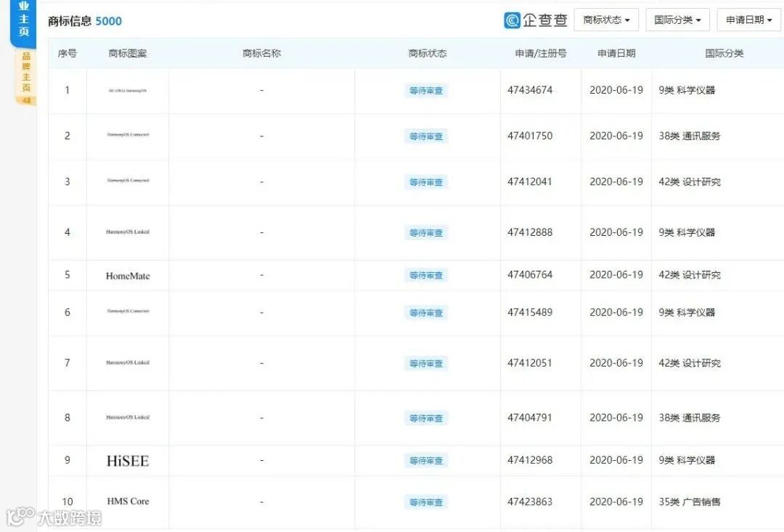Open the trademark image in row 47412041
Image resolution: width=784 pixels, height=532 pixels.
[128, 181]
